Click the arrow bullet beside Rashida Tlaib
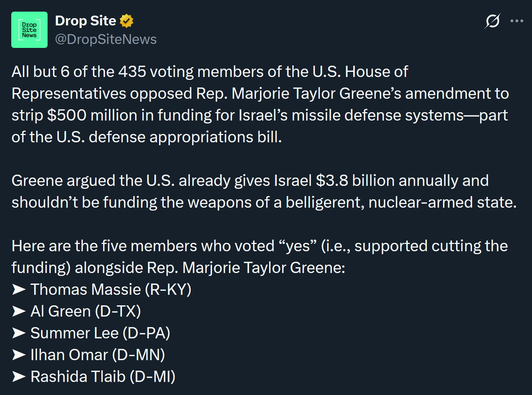 click(19, 376)
